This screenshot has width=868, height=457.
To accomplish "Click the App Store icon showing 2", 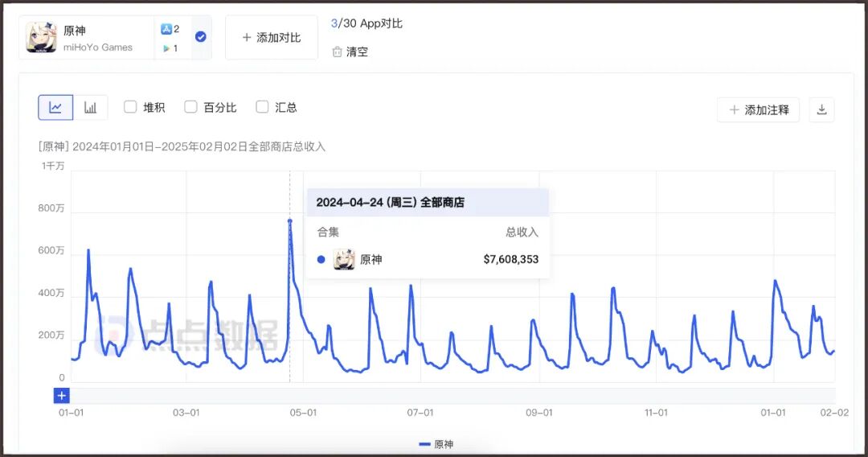I will (166, 29).
